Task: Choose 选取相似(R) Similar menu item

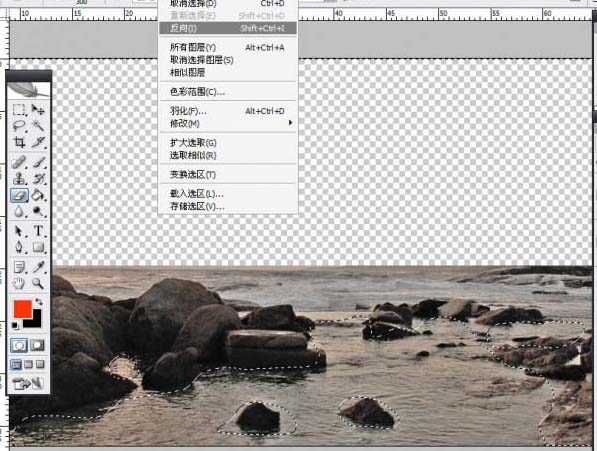Action: pos(228,155)
